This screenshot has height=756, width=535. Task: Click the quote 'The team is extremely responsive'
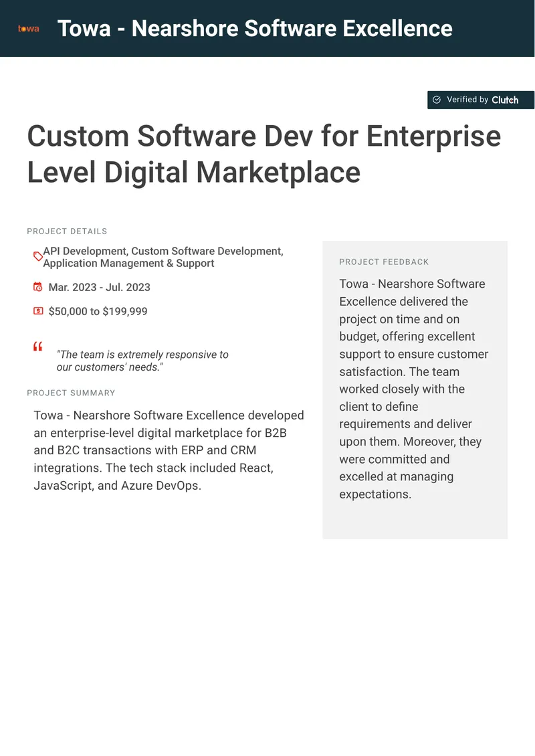click(142, 361)
